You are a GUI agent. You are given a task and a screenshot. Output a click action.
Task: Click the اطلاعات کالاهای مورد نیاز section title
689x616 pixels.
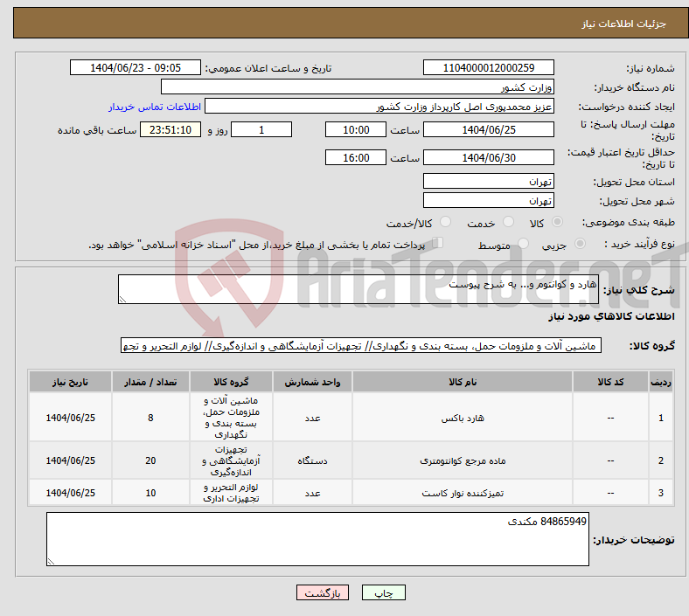(x=611, y=316)
